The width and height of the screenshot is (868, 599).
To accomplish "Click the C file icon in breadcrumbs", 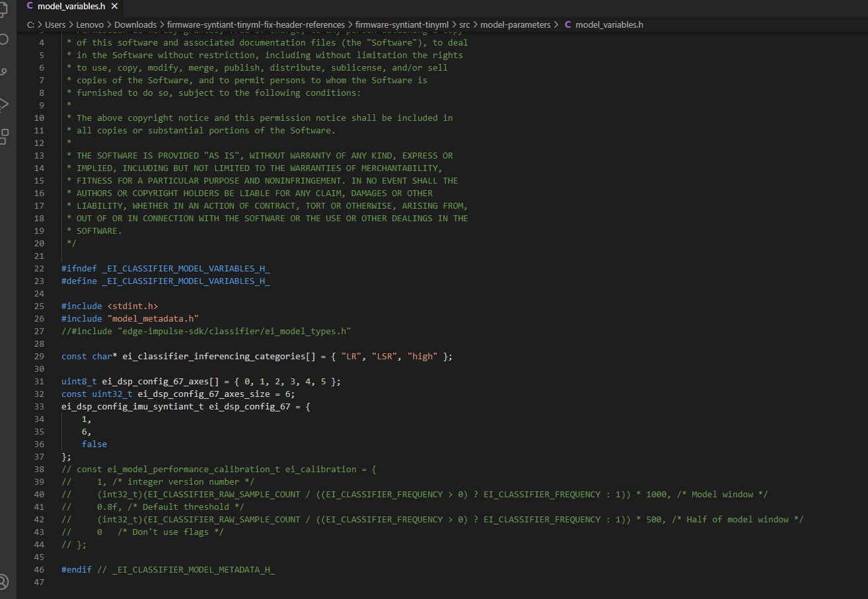I will point(567,24).
